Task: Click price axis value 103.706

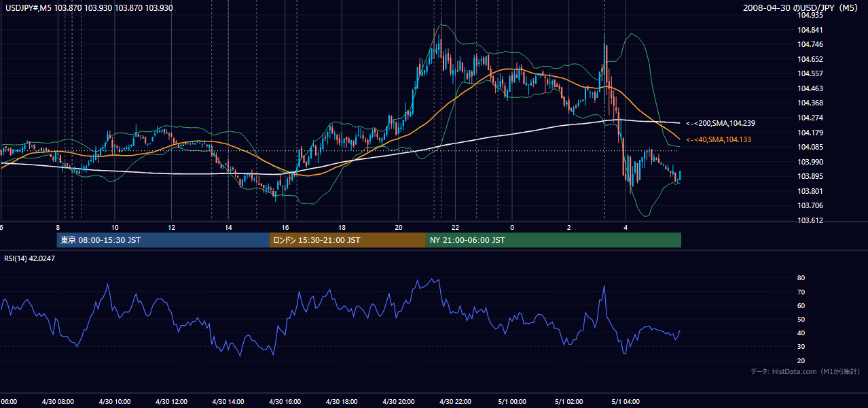Action: pos(811,205)
